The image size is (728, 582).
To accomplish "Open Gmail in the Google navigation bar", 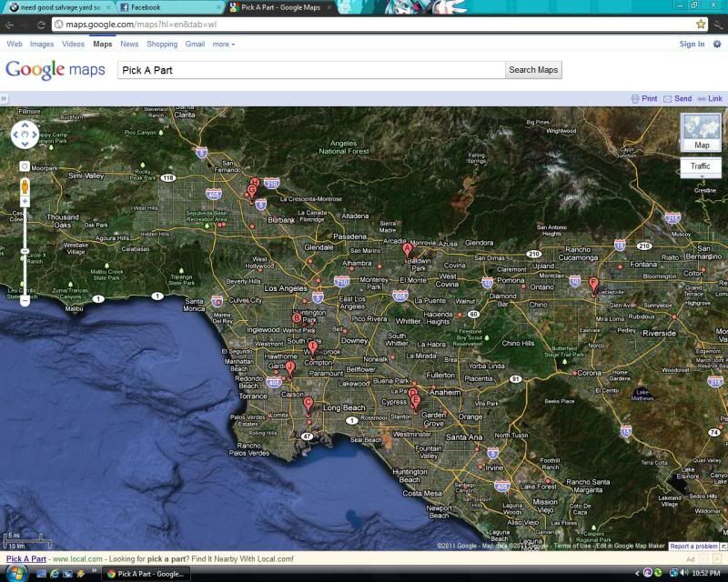I will (x=195, y=44).
